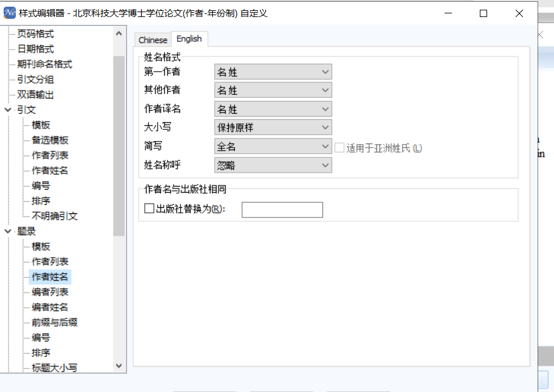Open the 第一作者 name format dropdown

pyautogui.click(x=273, y=72)
